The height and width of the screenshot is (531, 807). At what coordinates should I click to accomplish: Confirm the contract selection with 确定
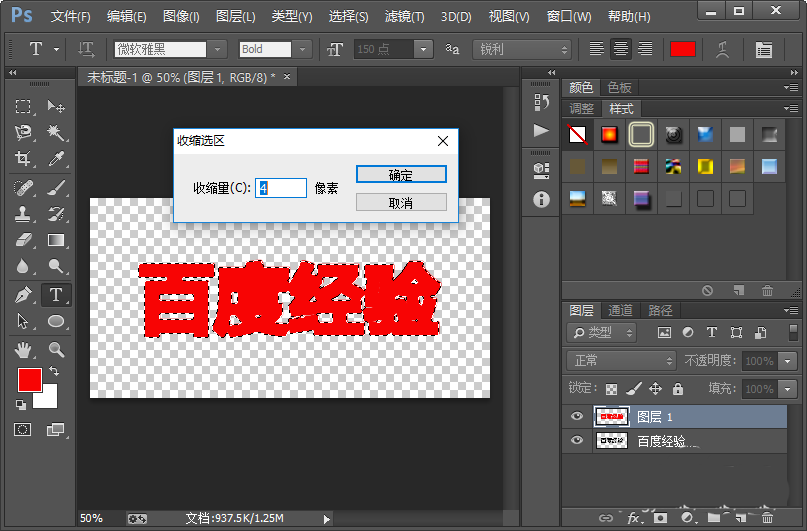click(x=401, y=174)
